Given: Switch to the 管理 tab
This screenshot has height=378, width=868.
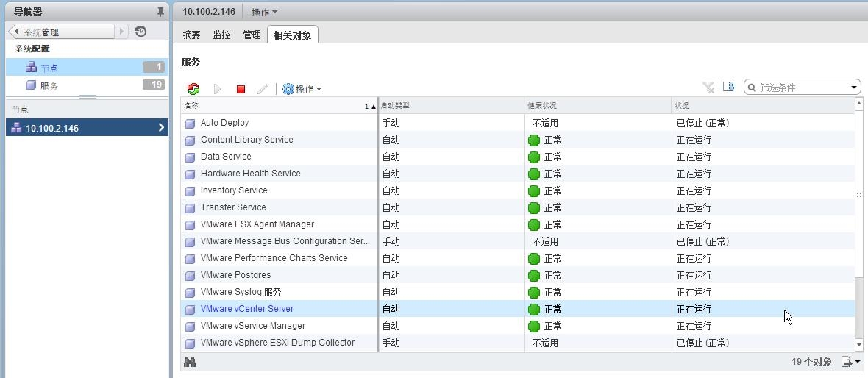Looking at the screenshot, I should [x=252, y=35].
